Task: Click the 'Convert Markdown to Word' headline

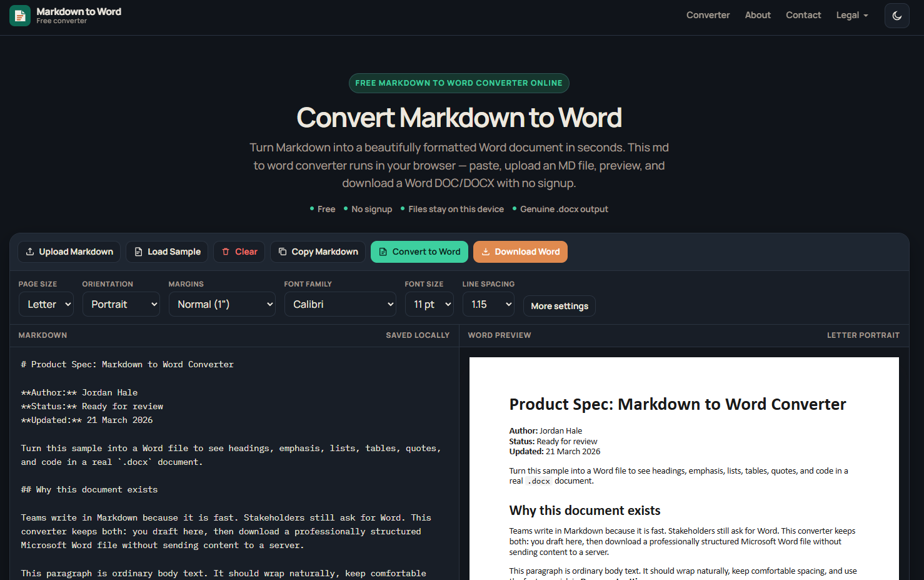Action: click(459, 118)
